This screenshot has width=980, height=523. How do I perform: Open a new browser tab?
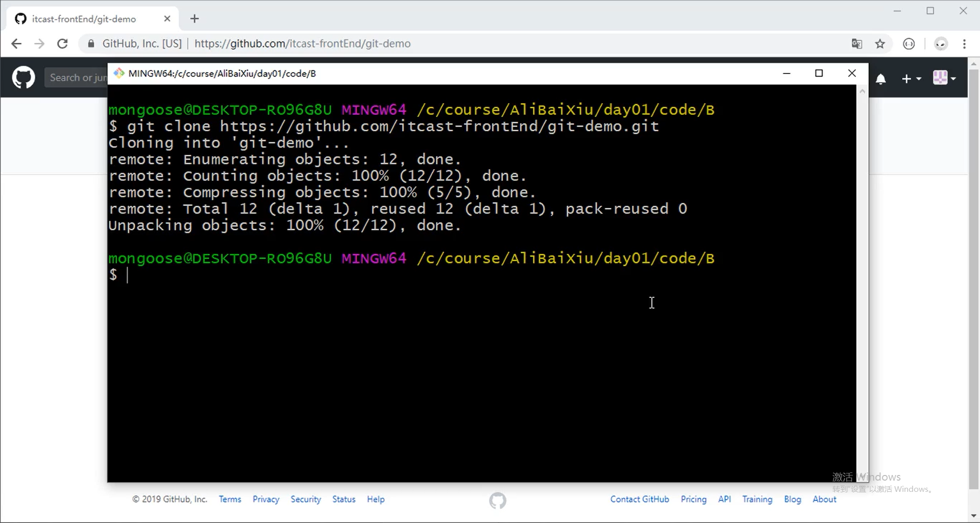(194, 19)
